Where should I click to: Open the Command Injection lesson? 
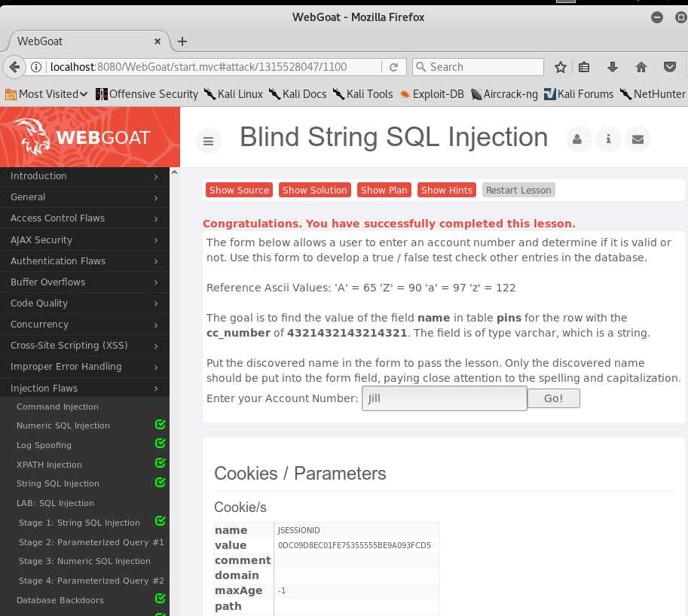point(57,407)
